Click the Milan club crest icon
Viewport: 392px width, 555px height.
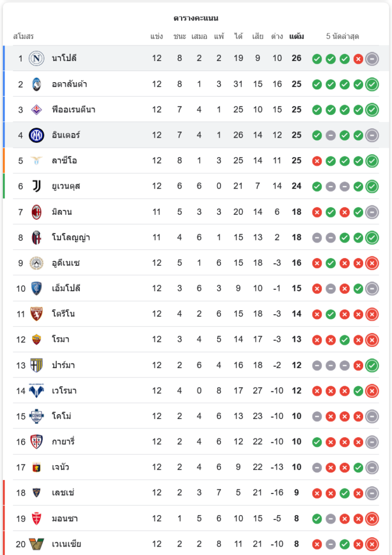click(37, 211)
